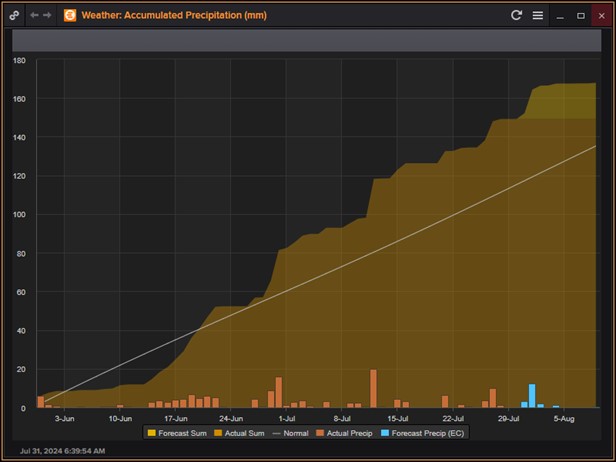Close the weather chart window
Viewport: 616px width, 462px height.
601,15
